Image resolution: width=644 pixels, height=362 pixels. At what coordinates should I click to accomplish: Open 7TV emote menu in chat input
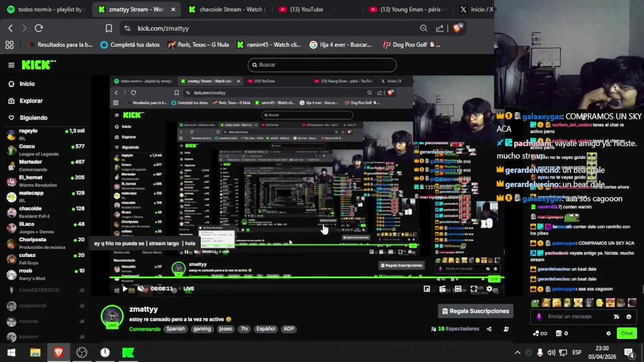(x=616, y=317)
